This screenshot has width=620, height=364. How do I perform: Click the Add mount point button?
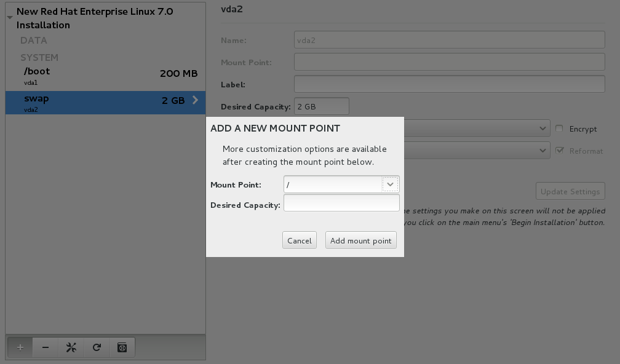tap(360, 240)
